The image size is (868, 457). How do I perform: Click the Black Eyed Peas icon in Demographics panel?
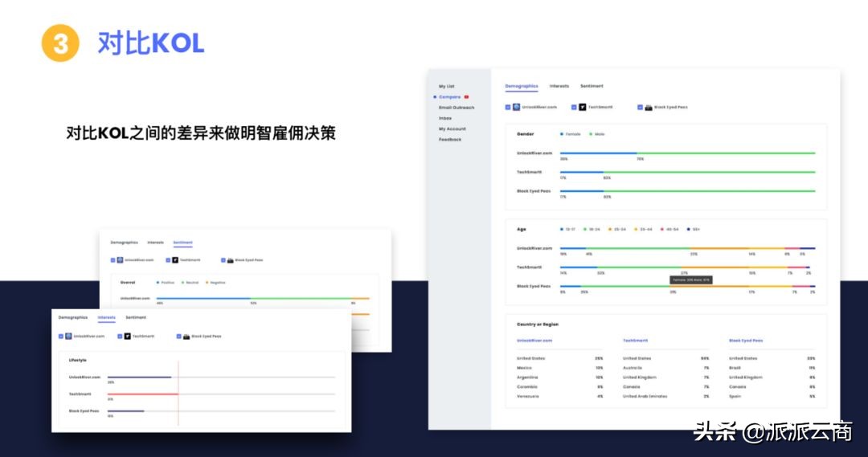coord(649,108)
